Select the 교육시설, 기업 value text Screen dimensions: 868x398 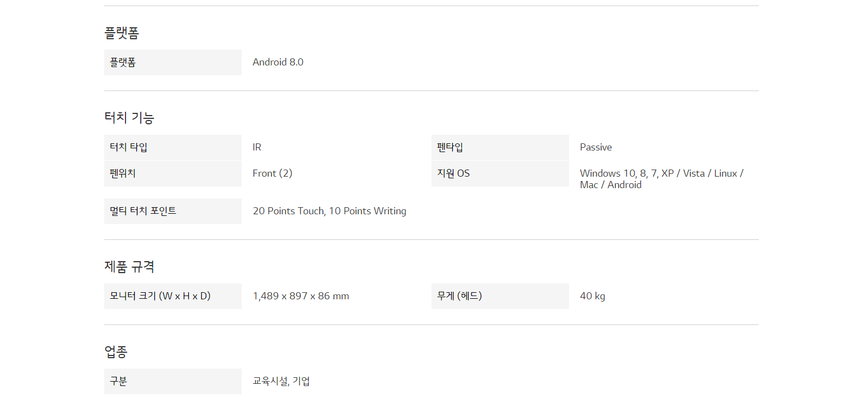coord(281,381)
